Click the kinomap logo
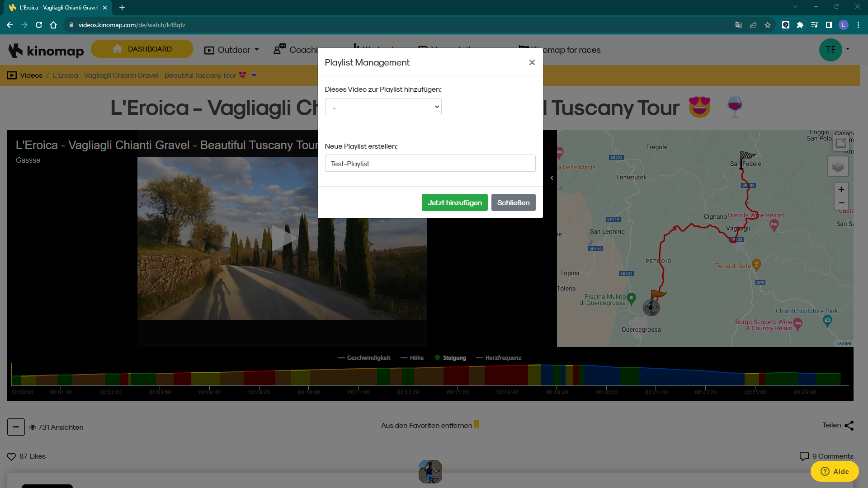The height and width of the screenshot is (488, 868). 46,50
